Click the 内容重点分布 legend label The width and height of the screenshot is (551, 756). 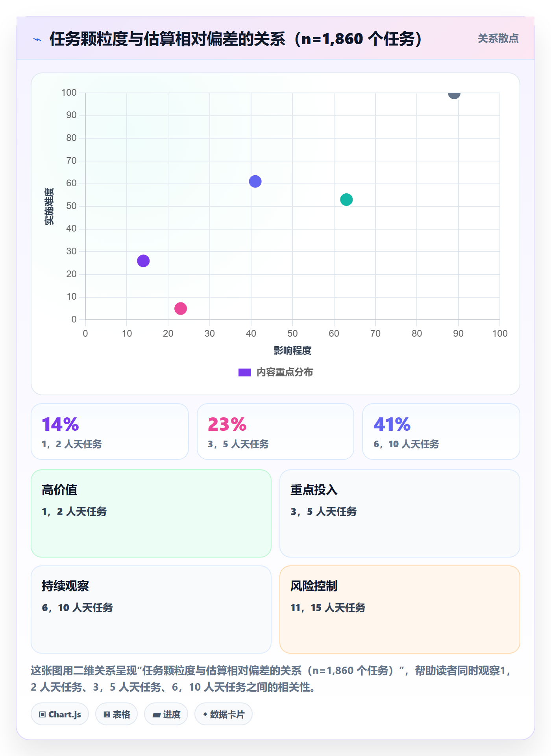click(x=285, y=372)
